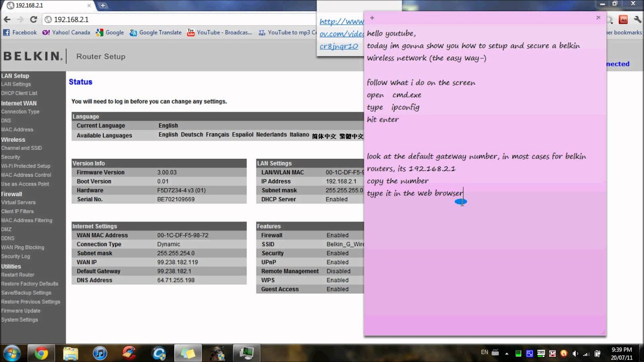644x362 pixels.
Task: Click the browser forward arrow
Action: point(20,20)
